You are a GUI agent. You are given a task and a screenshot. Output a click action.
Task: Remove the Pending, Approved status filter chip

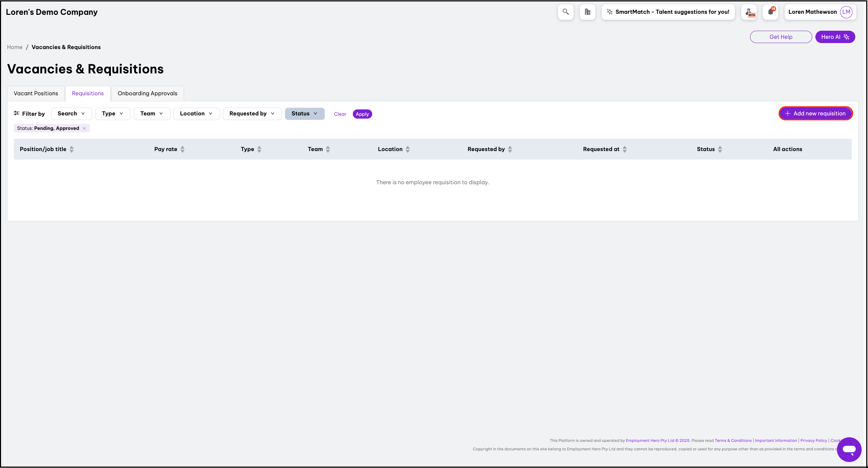point(84,128)
